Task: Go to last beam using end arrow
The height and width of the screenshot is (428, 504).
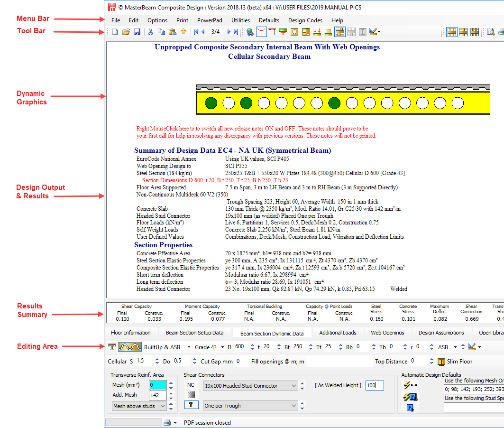Action: click(x=236, y=32)
